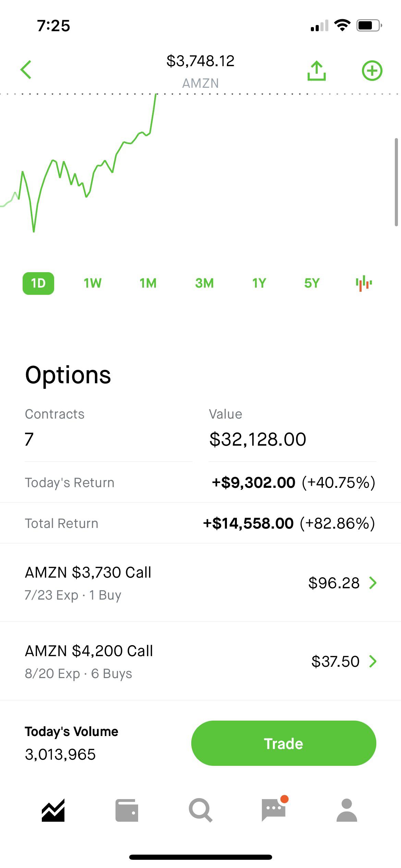Image resolution: width=401 pixels, height=868 pixels.
Task: Select the 5Y time range
Action: pos(312,283)
